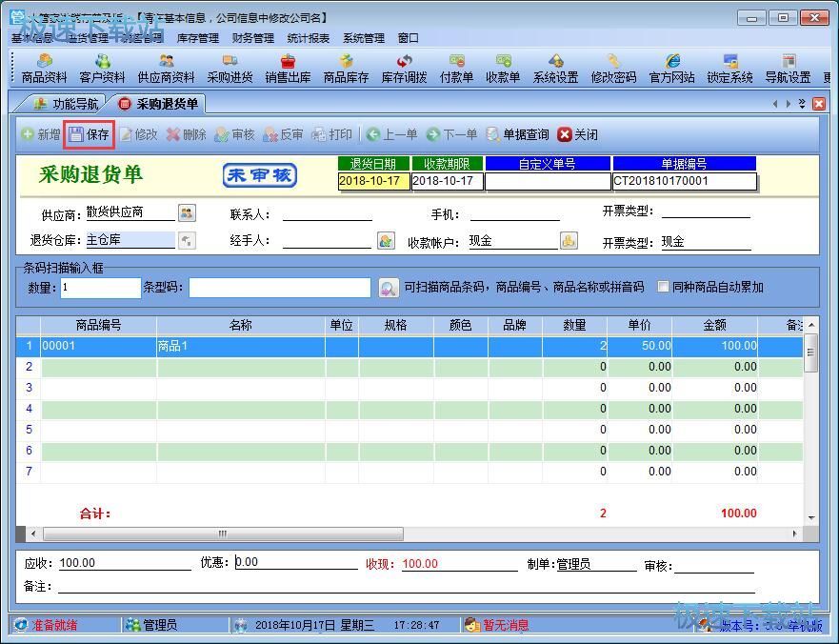This screenshot has width=839, height=644.
Task: Click the 收现 amount field
Action: click(x=460, y=564)
